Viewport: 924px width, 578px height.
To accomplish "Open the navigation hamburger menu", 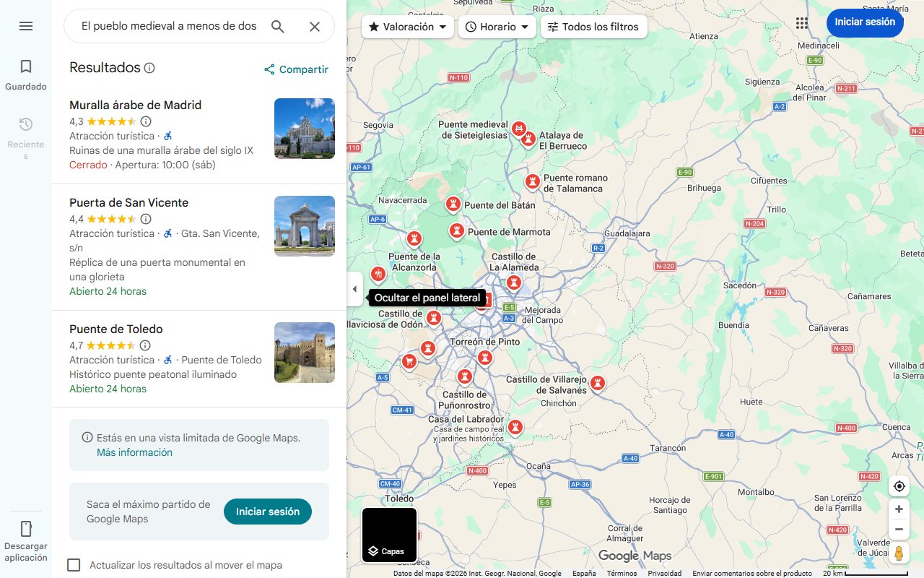I will point(25,26).
